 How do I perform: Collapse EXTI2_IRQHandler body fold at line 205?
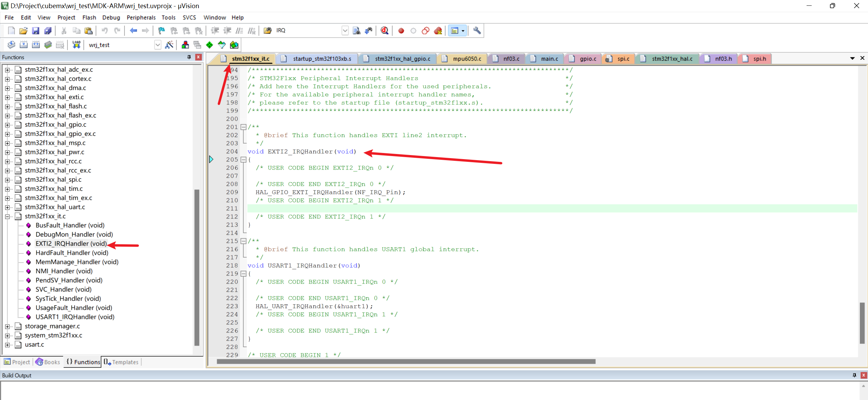(x=243, y=159)
